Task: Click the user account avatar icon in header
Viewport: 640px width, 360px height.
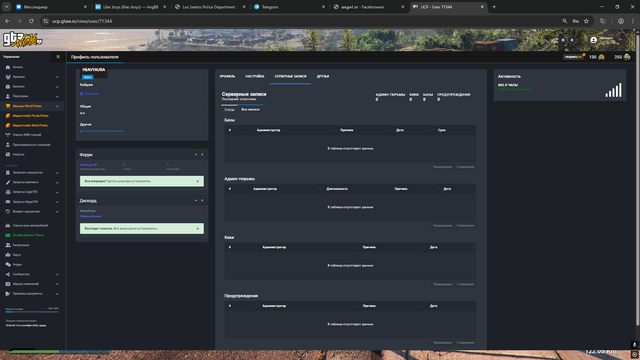Action: point(593,40)
